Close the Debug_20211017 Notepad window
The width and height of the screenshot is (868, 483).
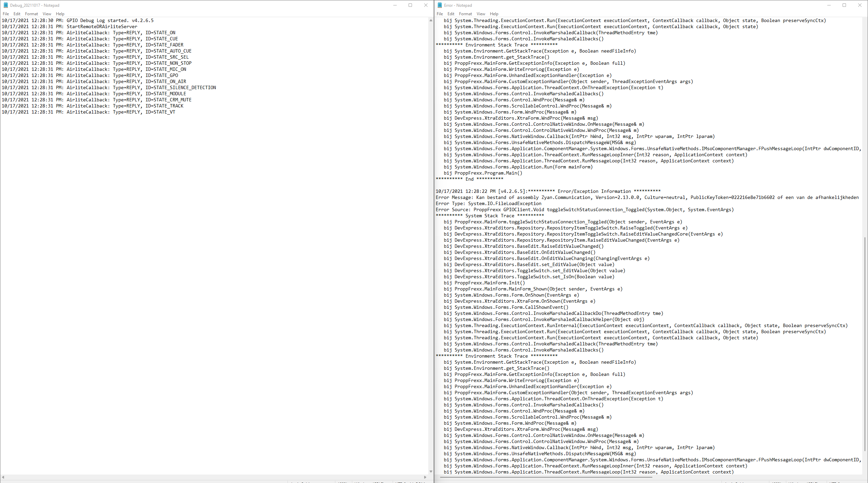coord(426,5)
